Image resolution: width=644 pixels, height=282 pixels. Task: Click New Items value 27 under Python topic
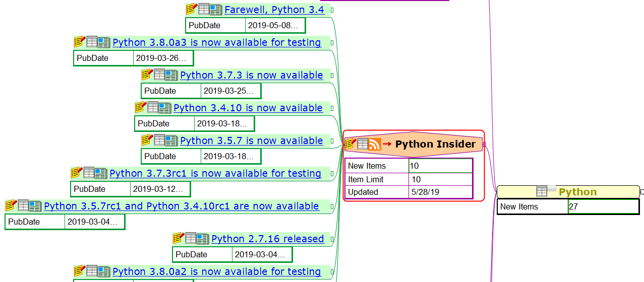[603, 206]
